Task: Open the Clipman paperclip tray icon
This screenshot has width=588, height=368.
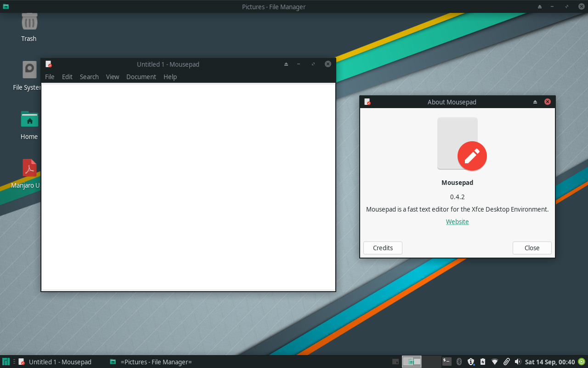Action: click(507, 362)
